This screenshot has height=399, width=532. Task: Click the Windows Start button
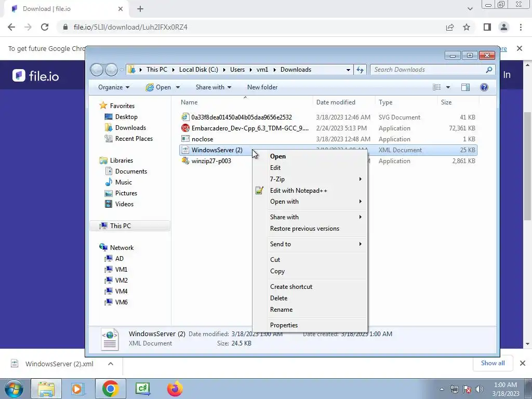(x=14, y=389)
